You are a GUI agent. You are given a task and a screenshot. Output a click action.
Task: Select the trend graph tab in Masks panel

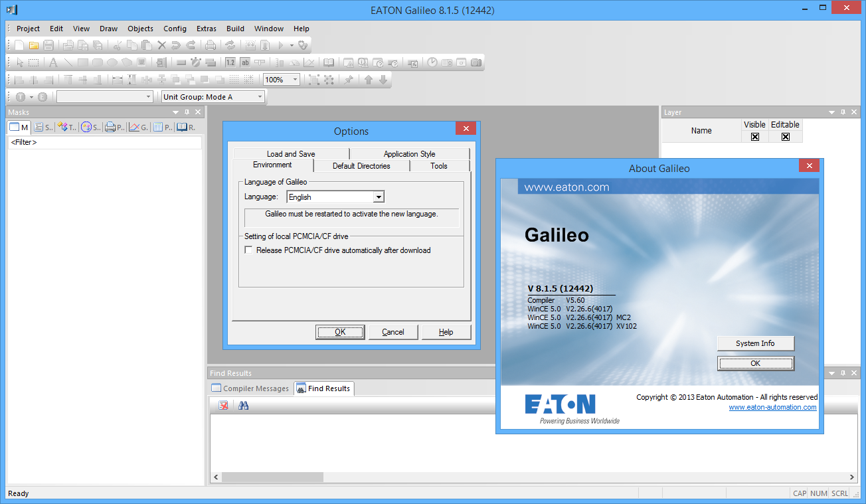click(139, 127)
